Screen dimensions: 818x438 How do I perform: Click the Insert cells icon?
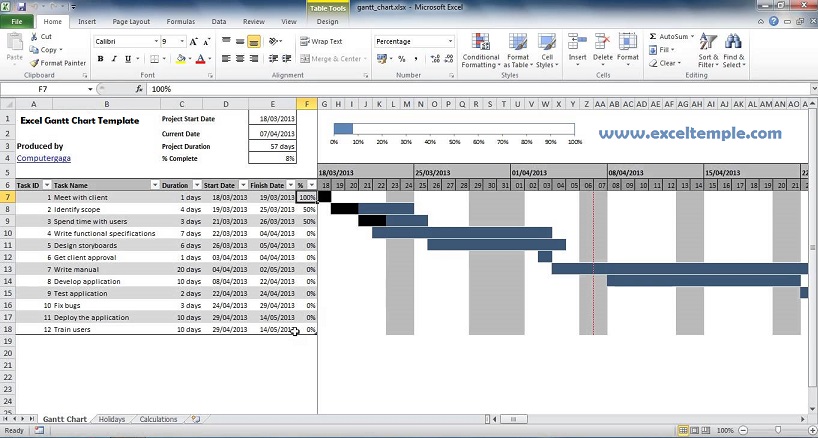point(578,42)
